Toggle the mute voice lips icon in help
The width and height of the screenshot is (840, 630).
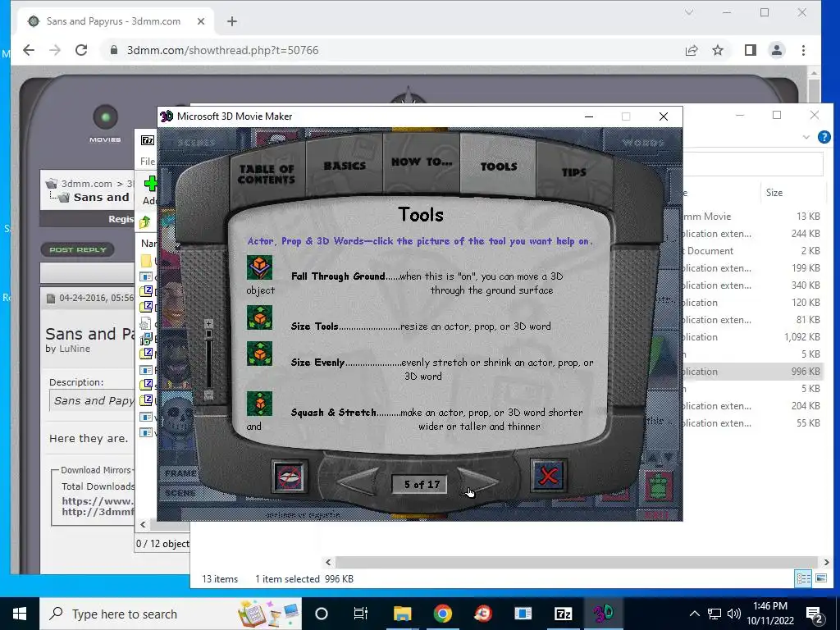(290, 477)
